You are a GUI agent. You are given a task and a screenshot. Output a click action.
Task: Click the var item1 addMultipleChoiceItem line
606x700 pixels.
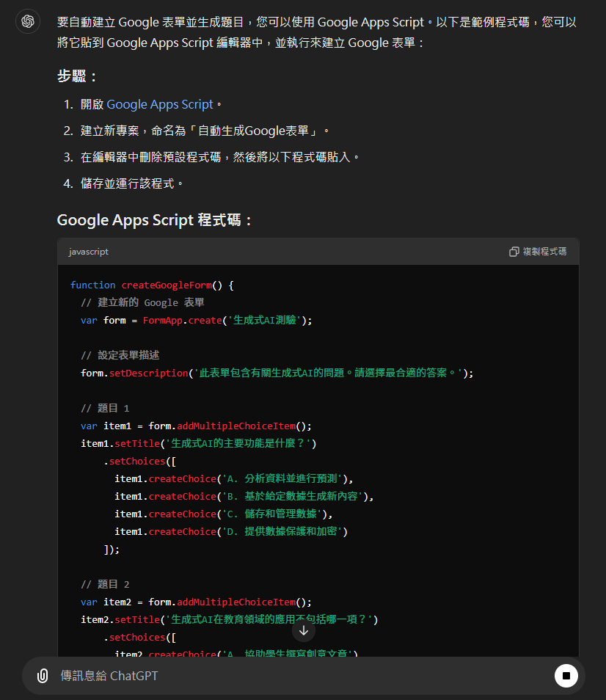(x=196, y=426)
